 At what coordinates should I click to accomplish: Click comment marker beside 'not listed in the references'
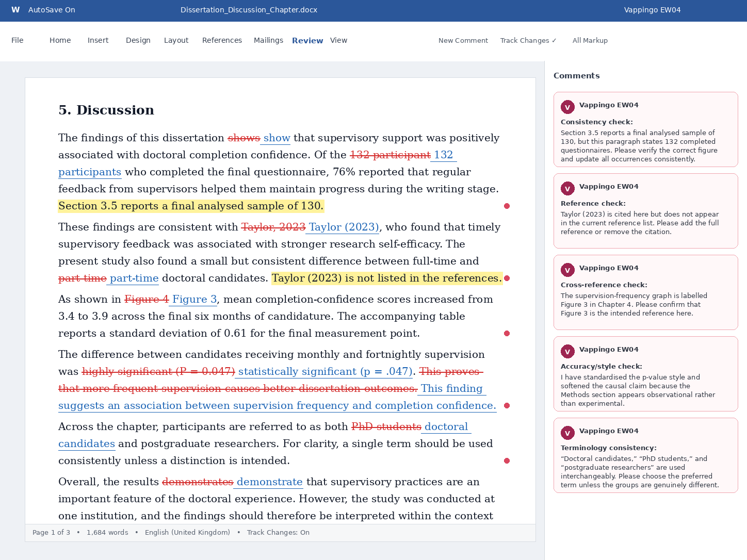507,278
